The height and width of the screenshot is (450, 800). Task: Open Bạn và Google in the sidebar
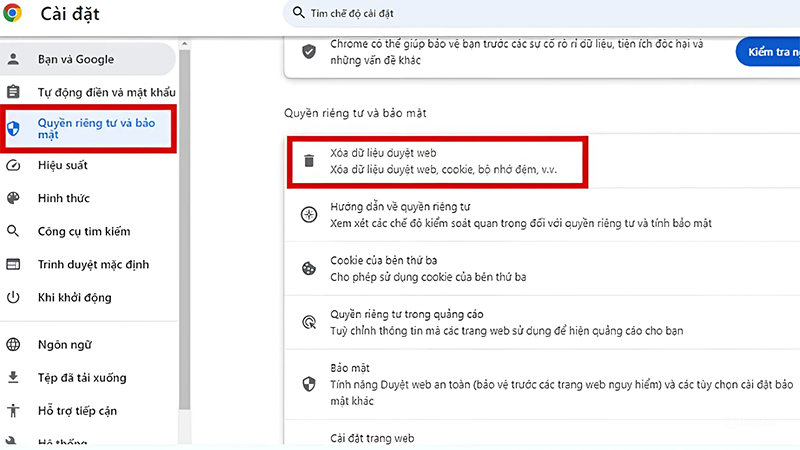[75, 59]
